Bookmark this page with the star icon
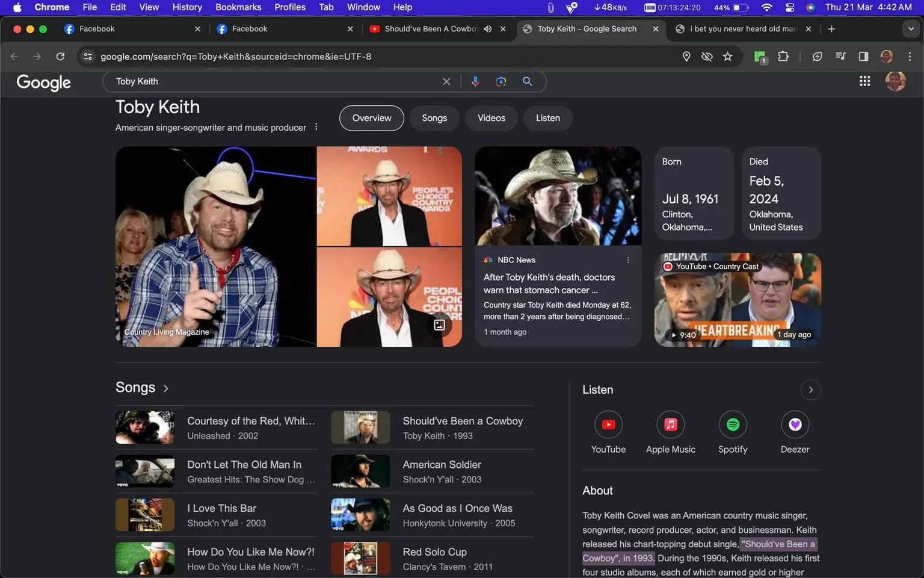Viewport: 924px width, 578px height. pyautogui.click(x=728, y=56)
